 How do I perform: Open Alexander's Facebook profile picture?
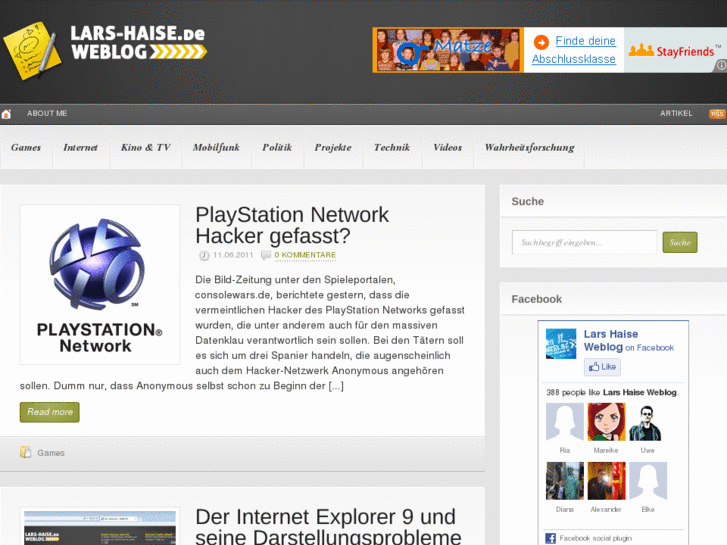(x=606, y=481)
